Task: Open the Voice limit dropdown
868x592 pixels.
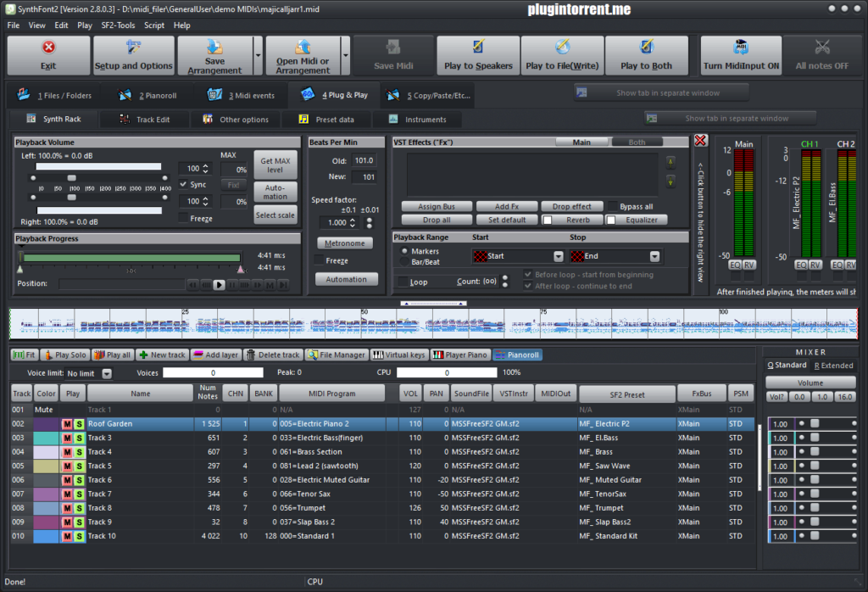Action: point(107,374)
